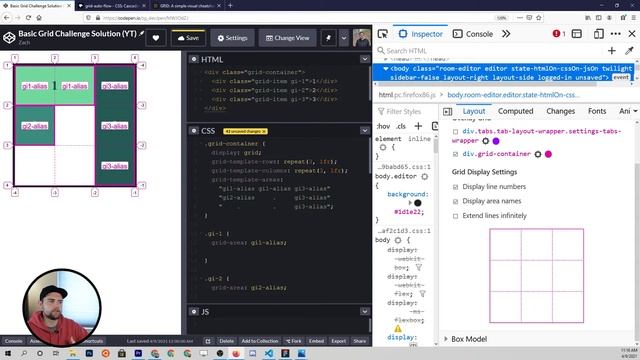Screen dimensions: 640x360
Task: Switch to the Console tab in DevTools
Action: pyautogui.click(x=473, y=34)
